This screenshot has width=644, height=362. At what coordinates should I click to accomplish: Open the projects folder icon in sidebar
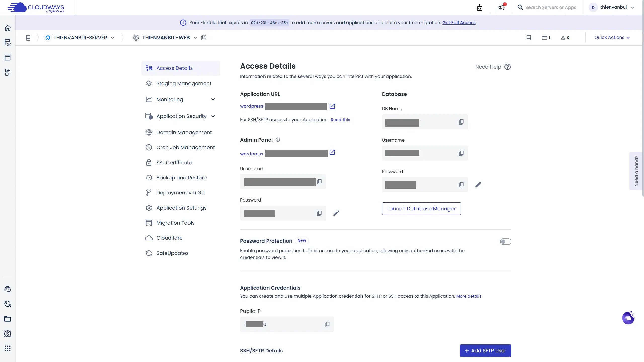click(x=8, y=319)
